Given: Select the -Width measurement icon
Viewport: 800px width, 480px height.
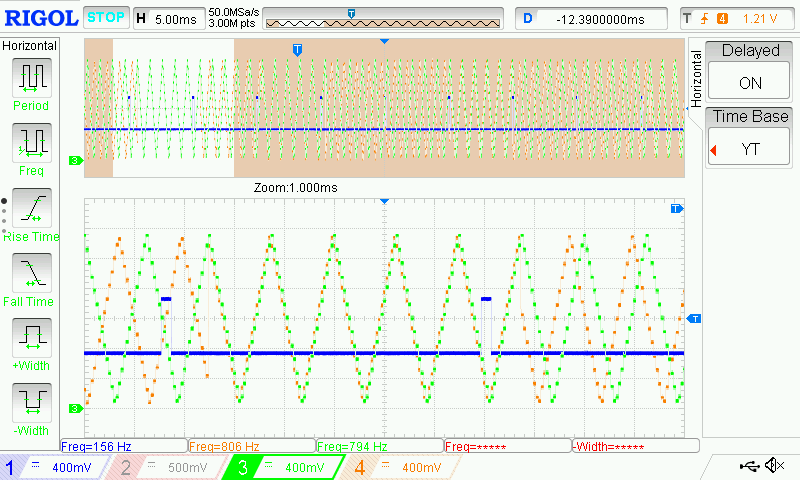Looking at the screenshot, I should click(32, 402).
